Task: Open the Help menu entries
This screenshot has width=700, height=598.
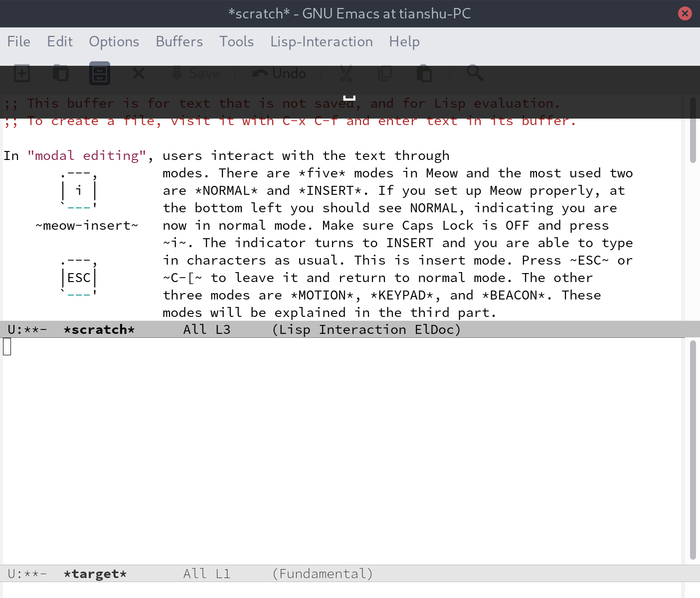Action: tap(404, 42)
